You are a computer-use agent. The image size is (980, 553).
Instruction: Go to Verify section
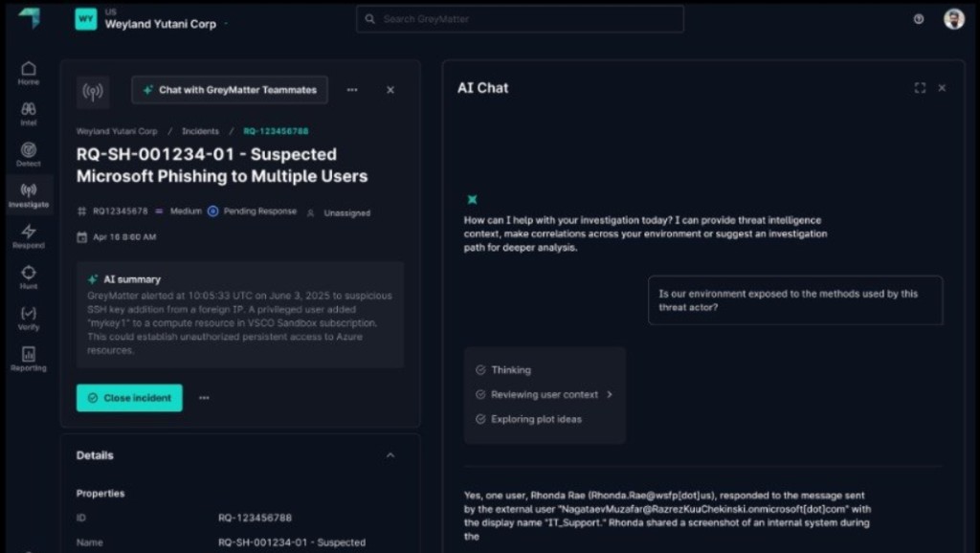tap(28, 318)
